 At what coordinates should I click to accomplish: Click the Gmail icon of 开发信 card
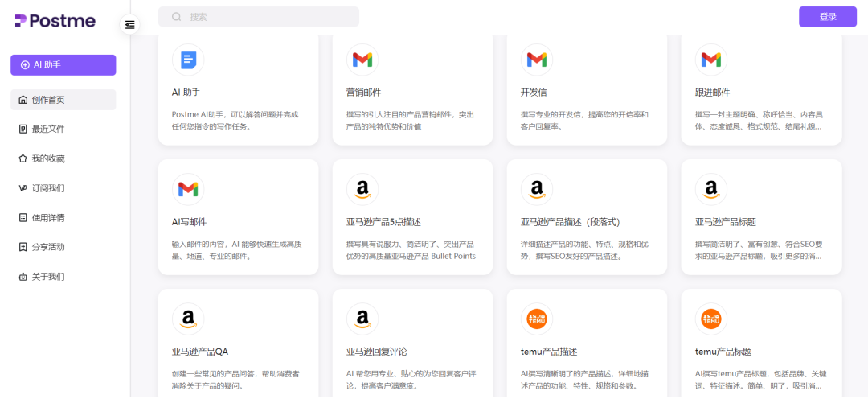point(537,60)
